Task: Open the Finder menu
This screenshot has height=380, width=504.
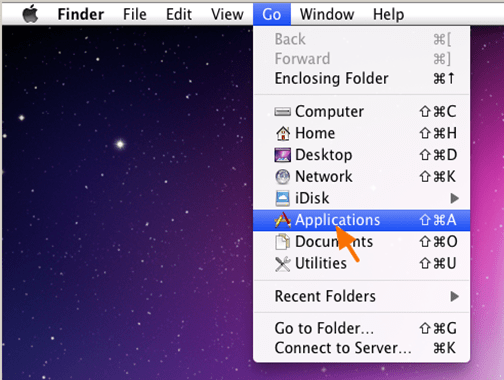Action: pyautogui.click(x=81, y=14)
